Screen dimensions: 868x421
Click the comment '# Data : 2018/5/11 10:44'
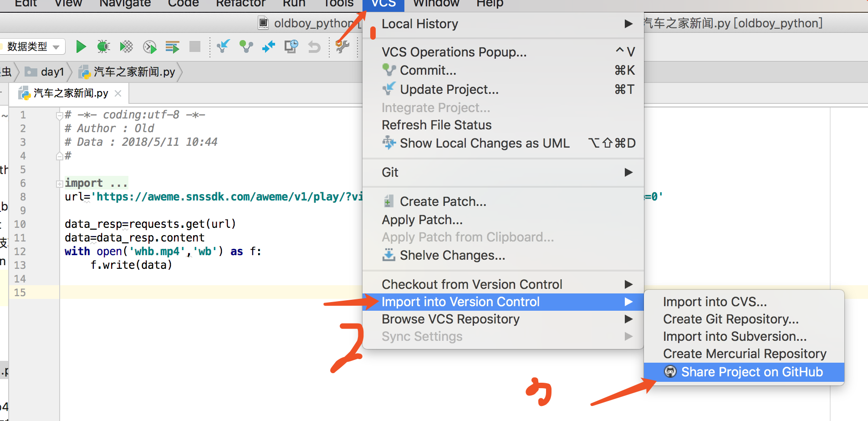pyautogui.click(x=141, y=142)
